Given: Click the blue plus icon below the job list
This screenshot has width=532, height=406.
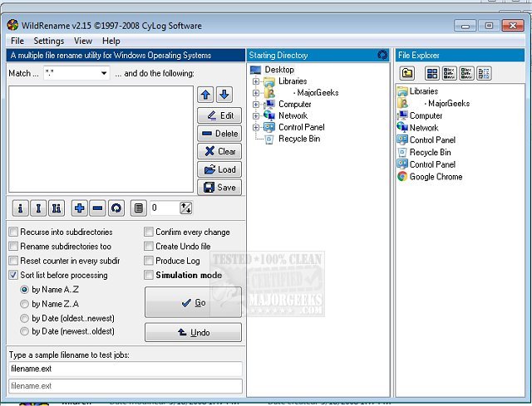Looking at the screenshot, I should (79, 208).
